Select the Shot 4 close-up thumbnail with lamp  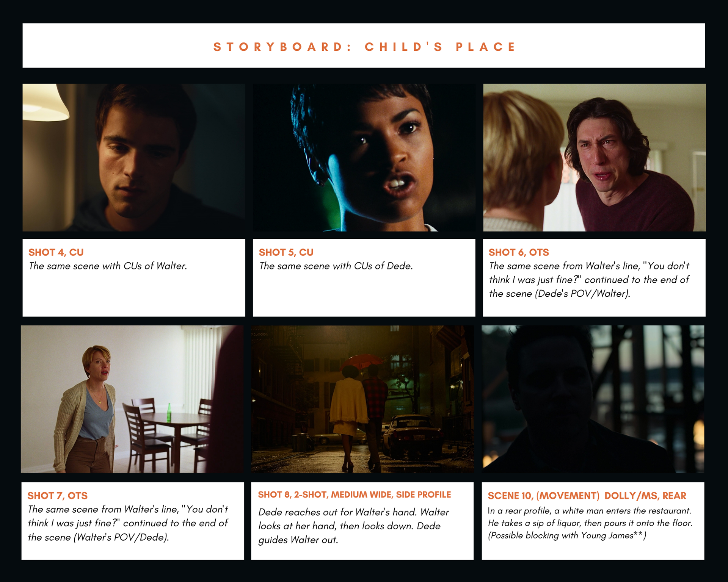[x=134, y=157]
